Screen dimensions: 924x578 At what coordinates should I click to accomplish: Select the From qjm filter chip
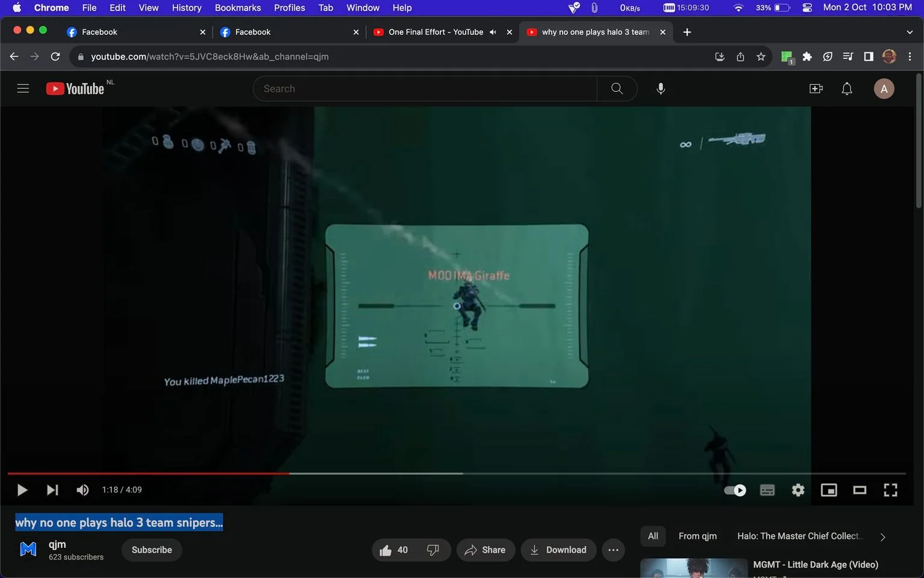click(x=697, y=536)
